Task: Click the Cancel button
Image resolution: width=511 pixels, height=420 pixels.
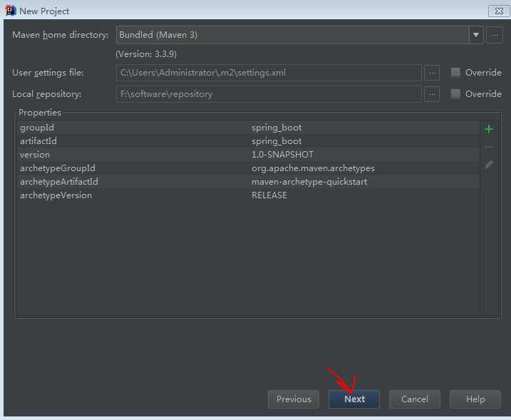Action: pyautogui.click(x=415, y=399)
